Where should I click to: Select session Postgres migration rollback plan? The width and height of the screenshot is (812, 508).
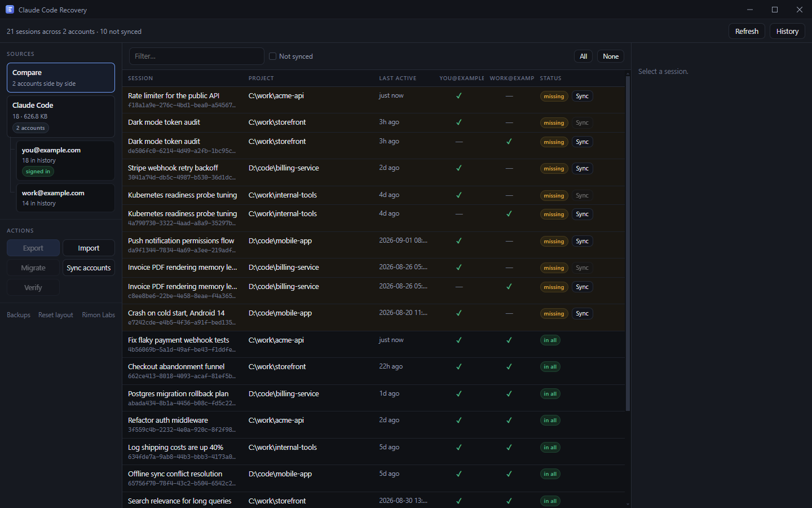tap(373, 398)
